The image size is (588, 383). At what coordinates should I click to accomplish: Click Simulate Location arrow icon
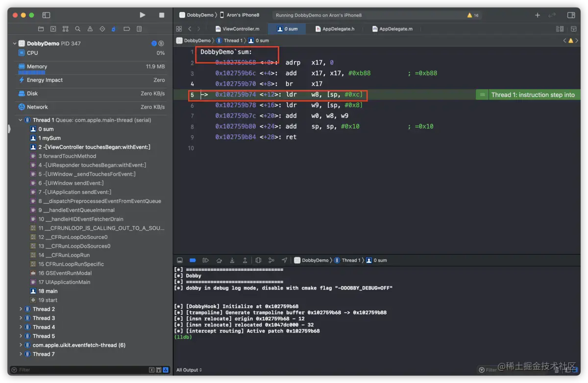(x=285, y=260)
